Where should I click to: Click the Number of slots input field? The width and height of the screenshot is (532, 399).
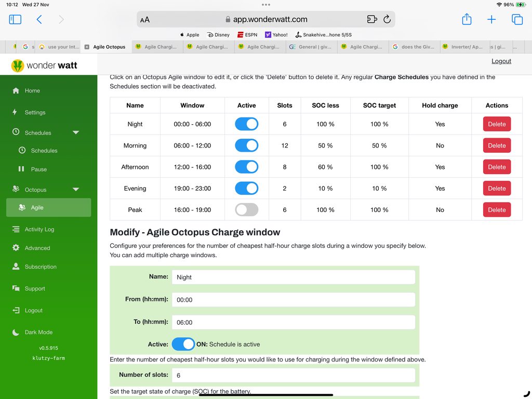click(293, 375)
